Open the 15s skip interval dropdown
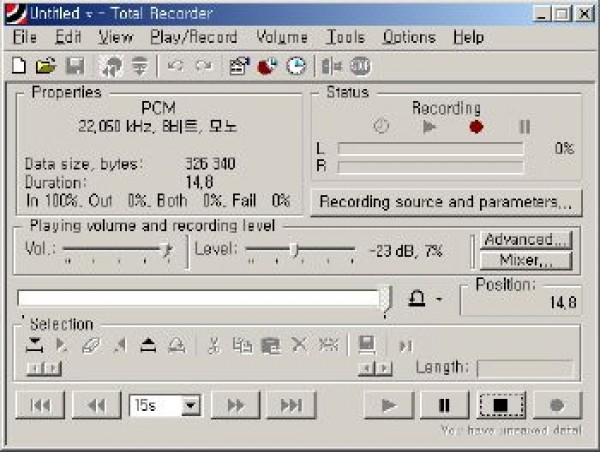600x452 pixels. (191, 405)
